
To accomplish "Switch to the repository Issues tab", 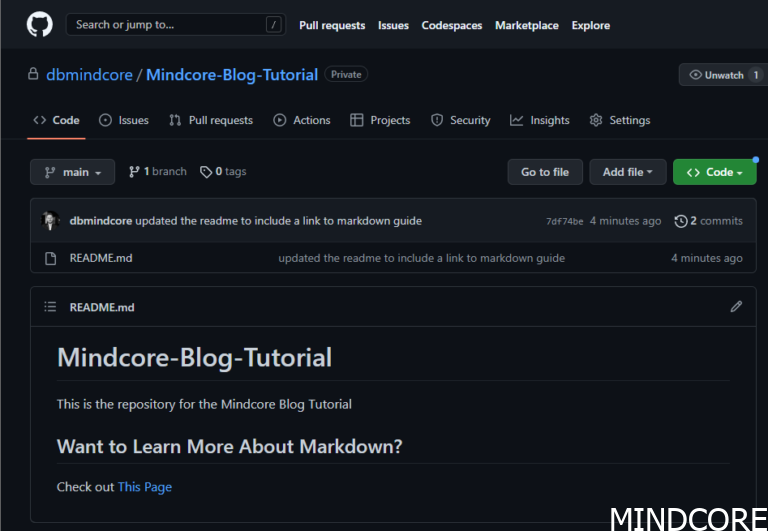I will click(123, 120).
